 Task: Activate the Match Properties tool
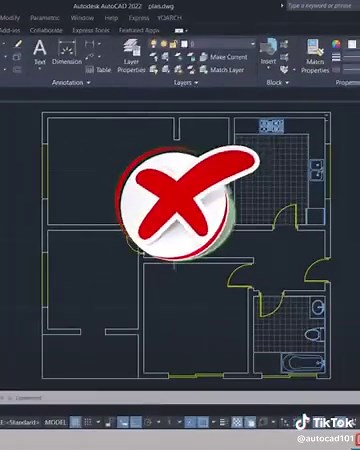[x=315, y=56]
